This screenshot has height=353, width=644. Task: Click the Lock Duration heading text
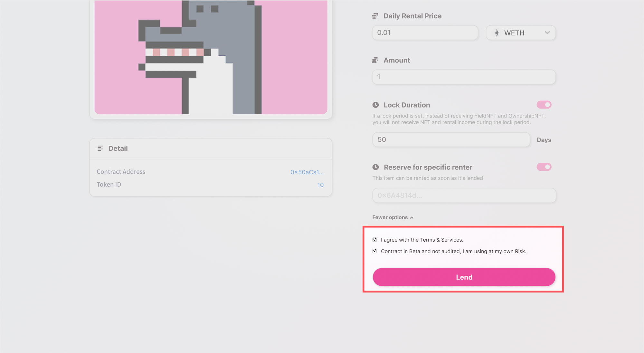(407, 105)
